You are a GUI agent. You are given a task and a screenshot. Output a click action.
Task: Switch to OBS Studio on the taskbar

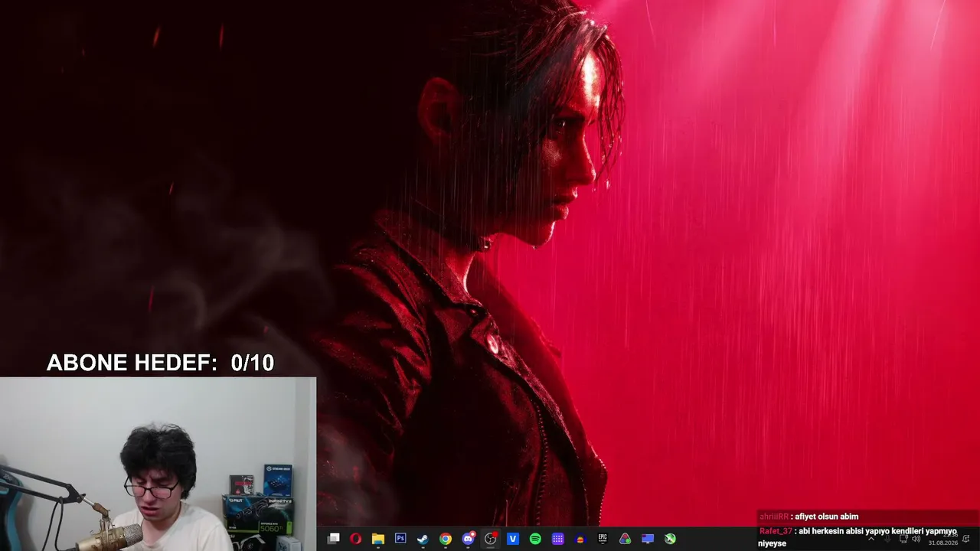[491, 539]
